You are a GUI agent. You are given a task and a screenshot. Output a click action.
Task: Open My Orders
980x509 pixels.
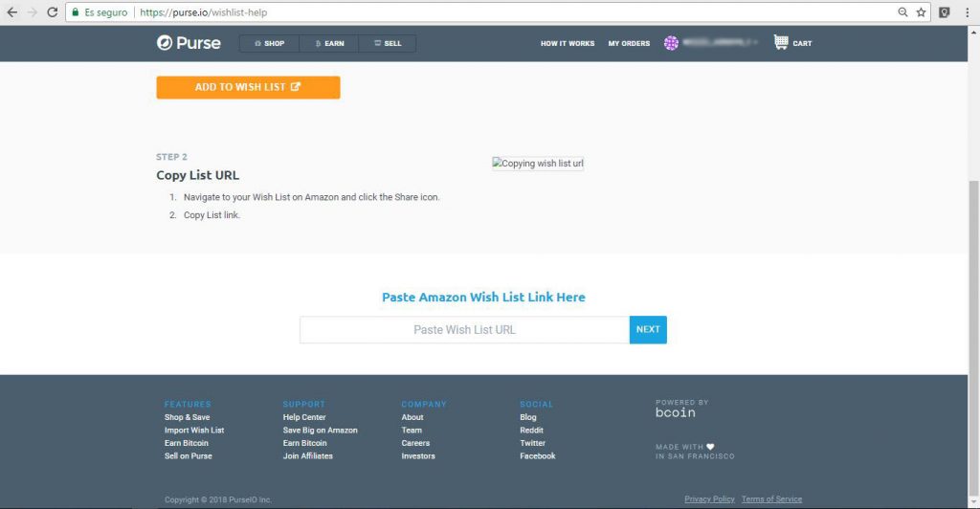point(629,43)
